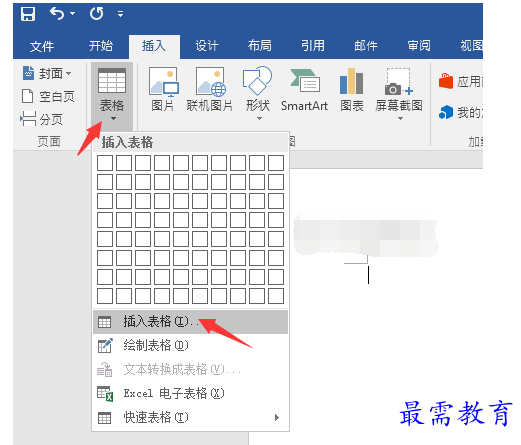
Task: Click the top-right cell of the table grid
Action: click(x=276, y=163)
